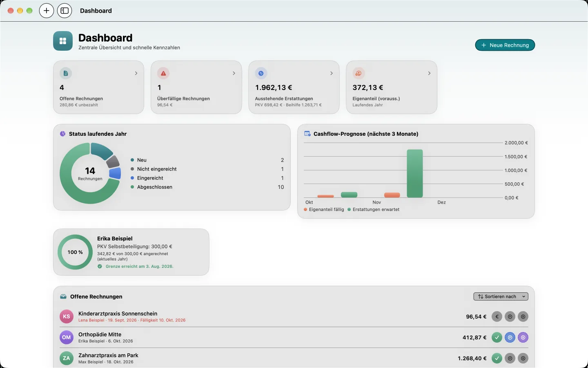Click the pie icon beside Status laufendes Jahr
588x368 pixels.
63,134
